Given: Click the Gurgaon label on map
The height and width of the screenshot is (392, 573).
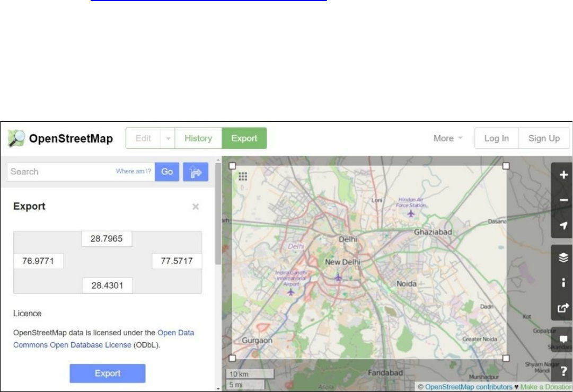Looking at the screenshot, I should (x=257, y=341).
